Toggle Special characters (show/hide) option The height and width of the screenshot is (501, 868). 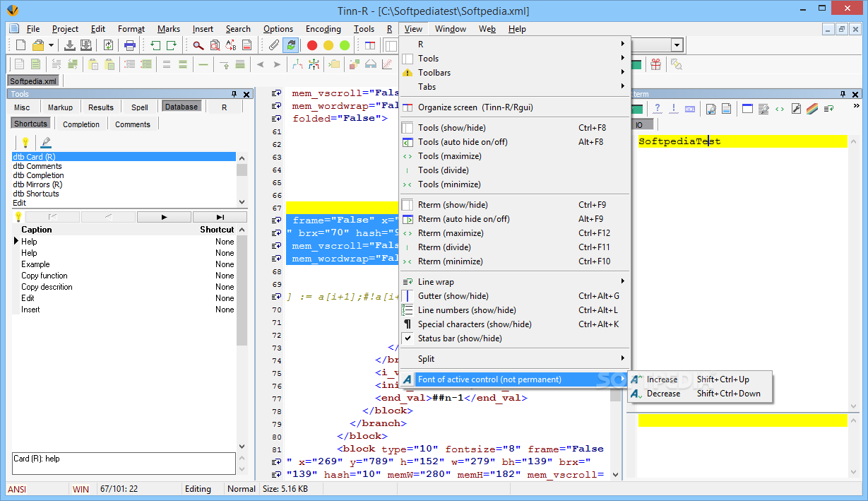[x=514, y=324]
